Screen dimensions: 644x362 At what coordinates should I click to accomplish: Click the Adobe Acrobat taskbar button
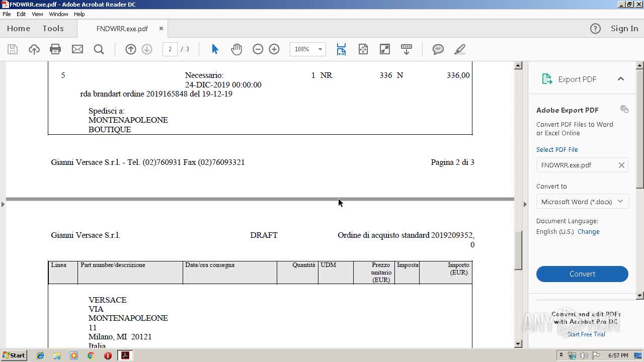point(125,355)
